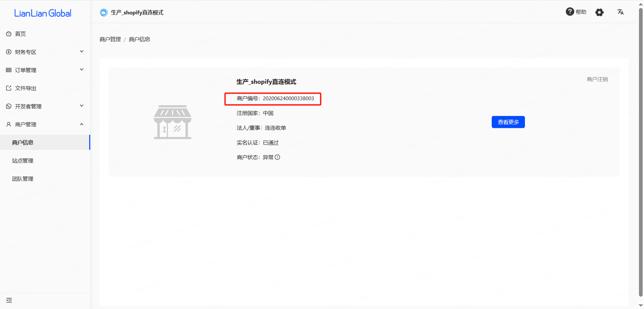Viewport: 644px width, 309px height.
Task: Click the 查看更多 button
Action: click(x=508, y=122)
